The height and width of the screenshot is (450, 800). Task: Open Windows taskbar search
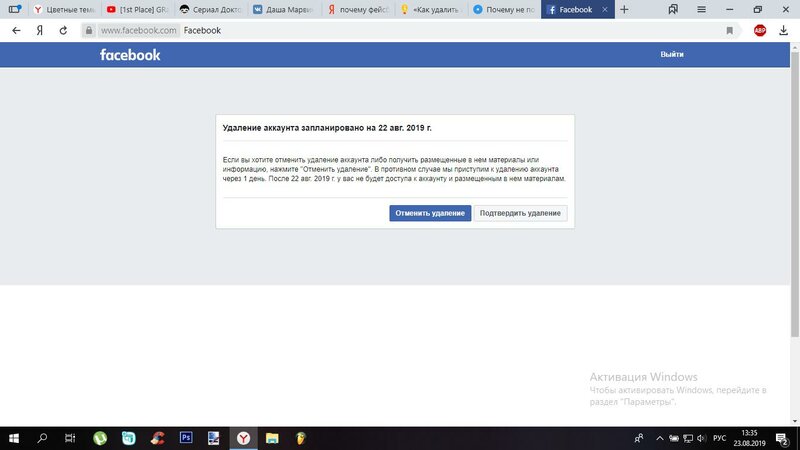(x=42, y=438)
